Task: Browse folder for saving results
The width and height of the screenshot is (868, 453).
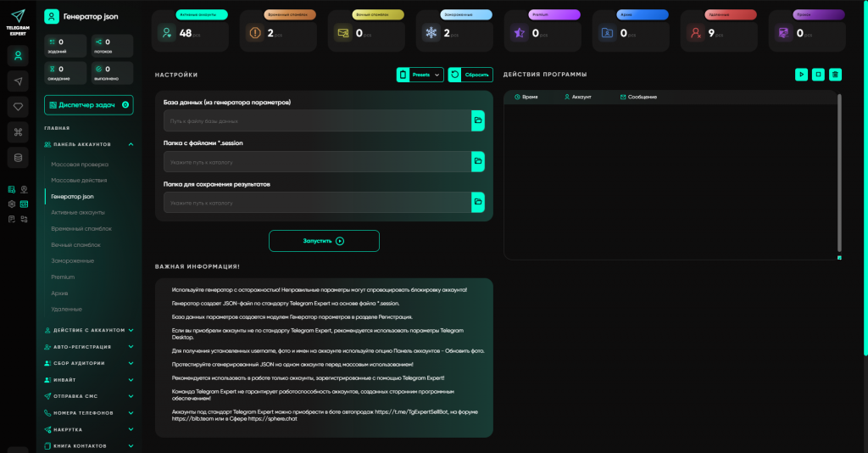Action: (478, 202)
